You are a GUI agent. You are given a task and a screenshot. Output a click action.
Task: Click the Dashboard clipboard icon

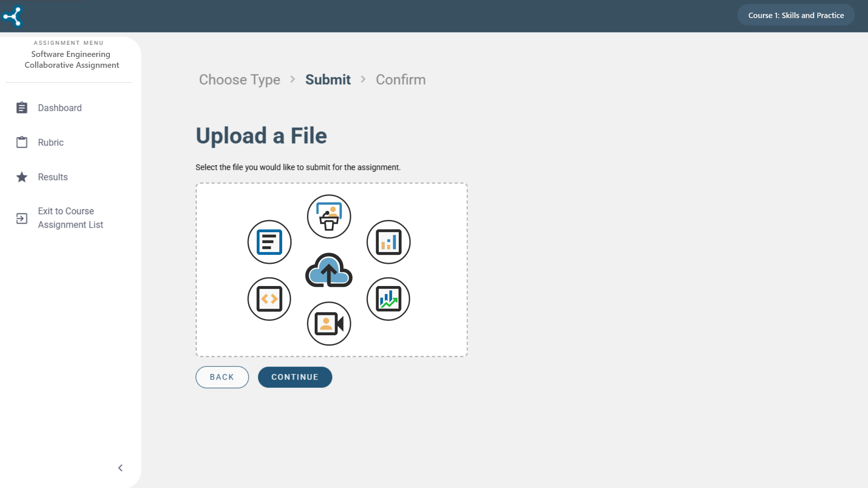pos(22,108)
